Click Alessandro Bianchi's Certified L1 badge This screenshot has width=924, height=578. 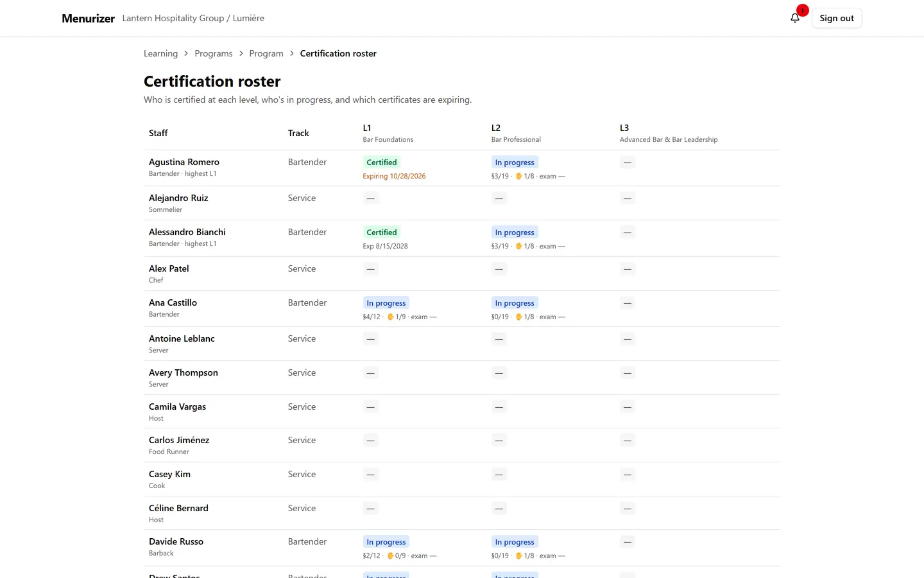pyautogui.click(x=382, y=232)
